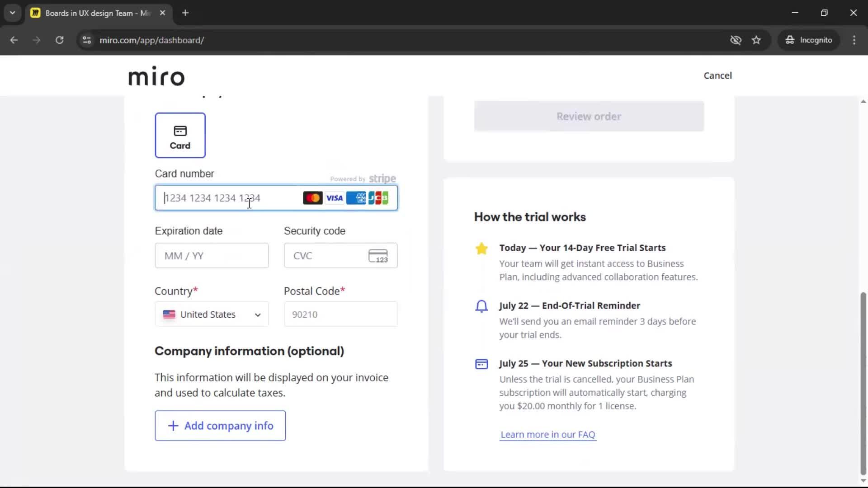Click the address bar URL miro.com/app/dashboard/
Screen dimensions: 868x488
152,40
